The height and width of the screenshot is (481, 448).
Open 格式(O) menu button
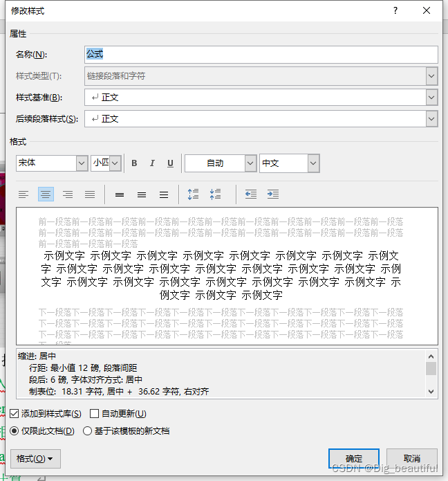[x=35, y=459]
